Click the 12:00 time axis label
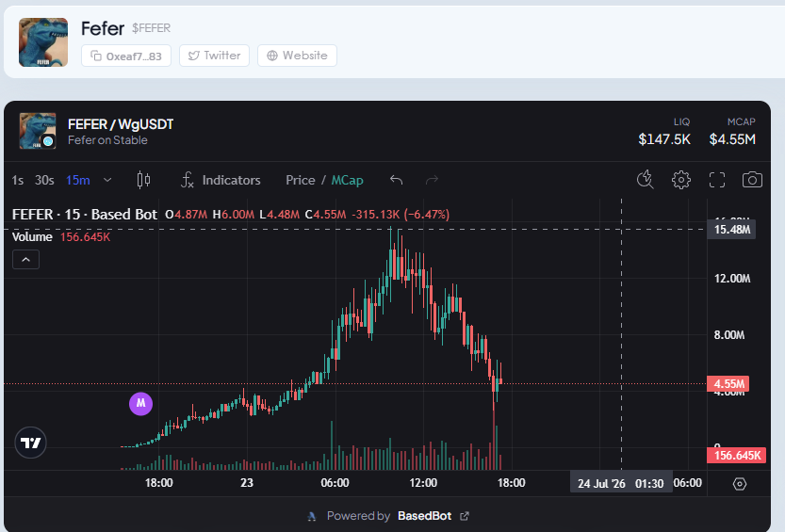 (x=423, y=483)
